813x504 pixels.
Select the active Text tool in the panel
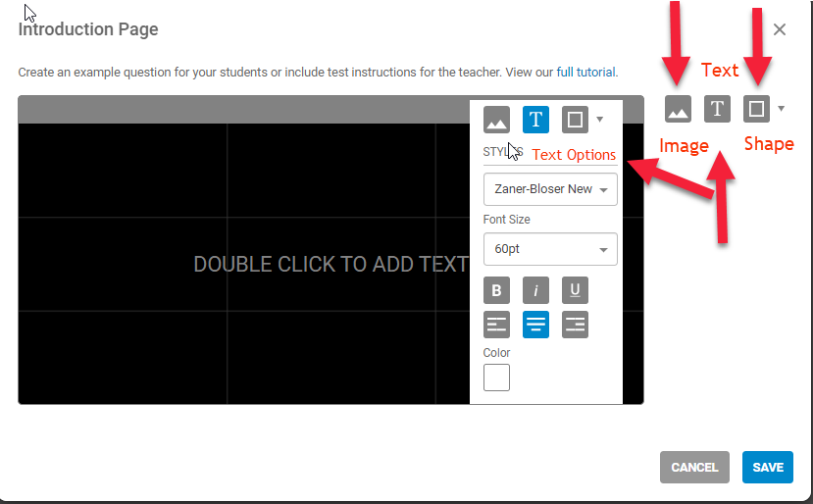tap(535, 121)
